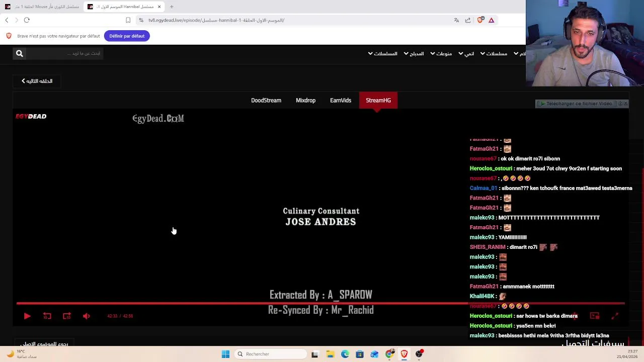Screen dimensions: 644x362
Task: Switch to the Mixdrop server tab
Action: (305, 101)
